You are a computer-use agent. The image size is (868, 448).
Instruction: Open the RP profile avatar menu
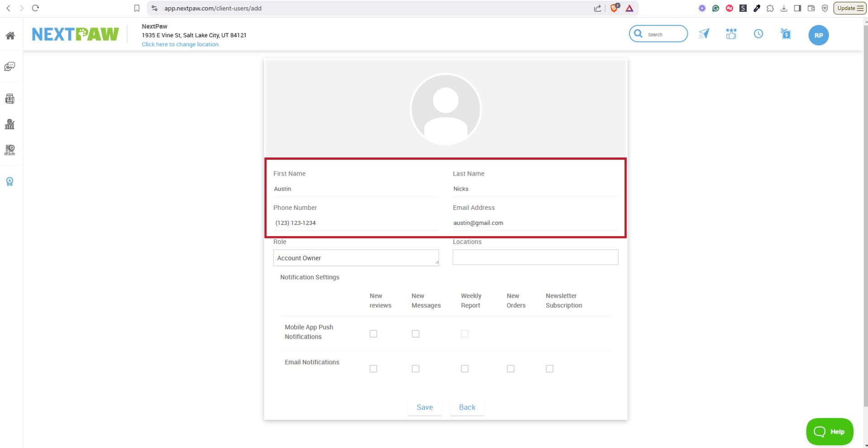coord(819,35)
